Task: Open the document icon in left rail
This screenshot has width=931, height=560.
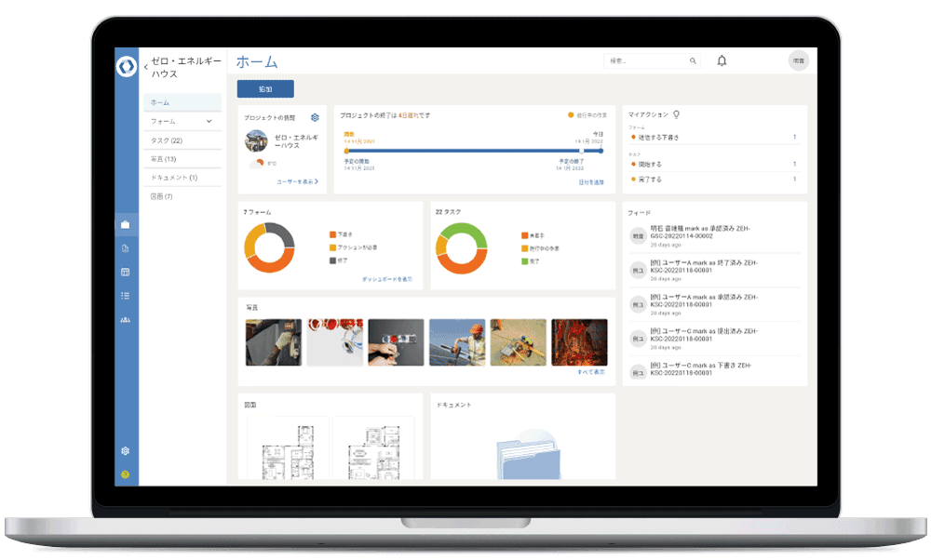Action: coord(126,248)
